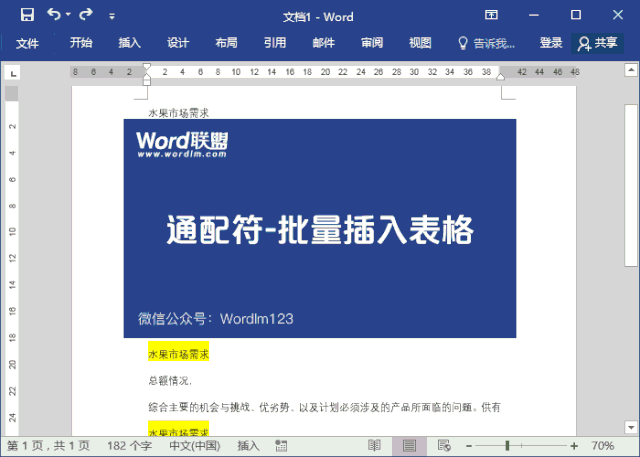Click the word count 182 个字
640x457 pixels.
click(x=129, y=446)
